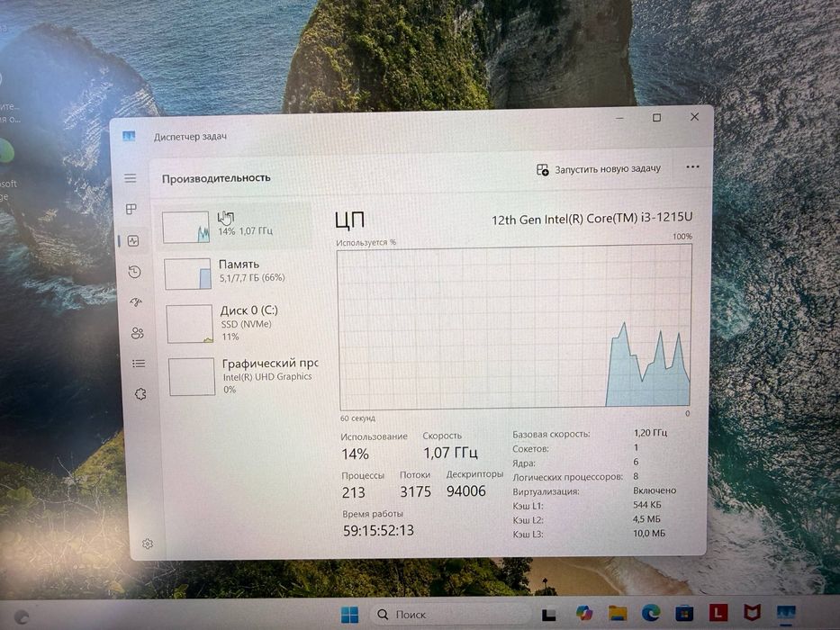The width and height of the screenshot is (840, 630).
Task: Click the Виртуализация Включено value
Action: pyautogui.click(x=655, y=490)
